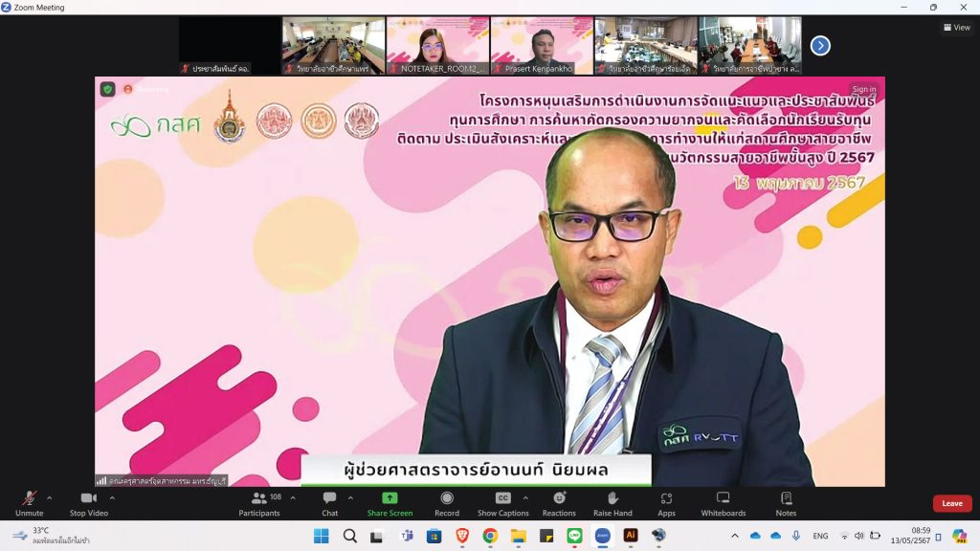Screen dimensions: 980x551
Task: Click the microphone tray icon
Action: coord(795,536)
